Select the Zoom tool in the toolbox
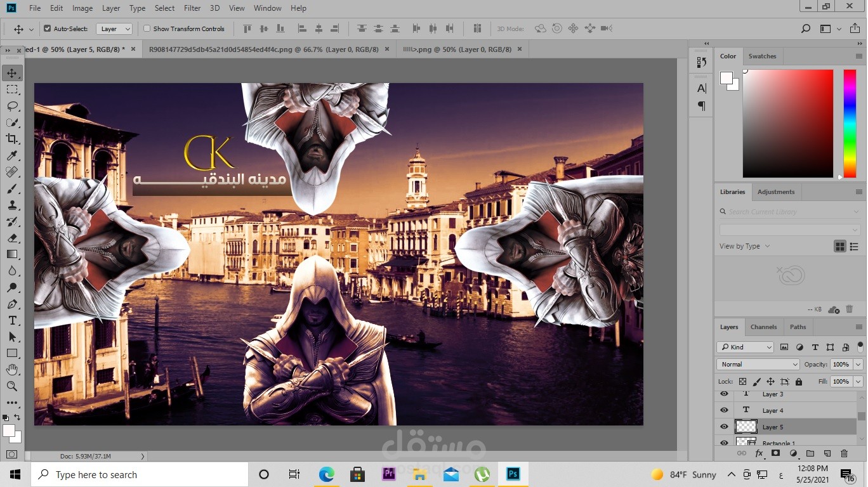Image resolution: width=868 pixels, height=487 pixels. coord(12,386)
